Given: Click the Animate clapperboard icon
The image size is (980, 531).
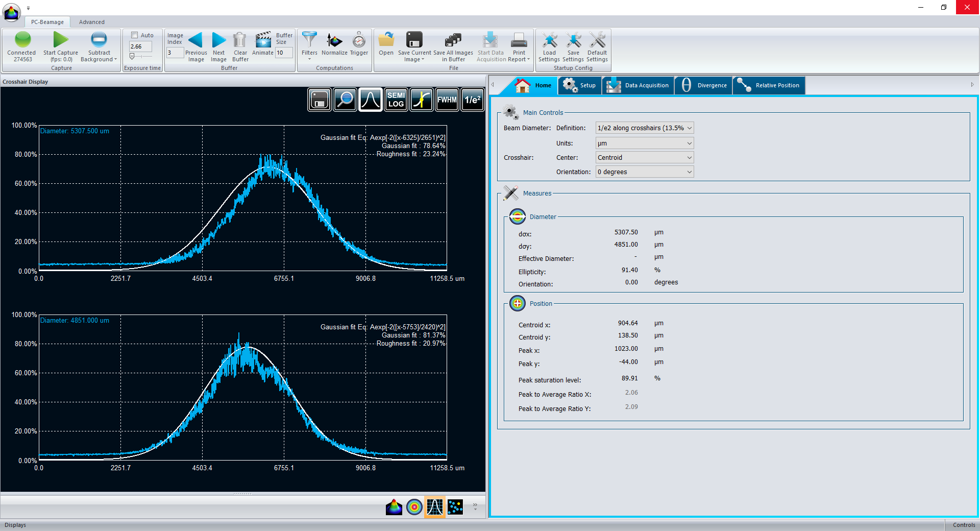Looking at the screenshot, I should pos(263,40).
